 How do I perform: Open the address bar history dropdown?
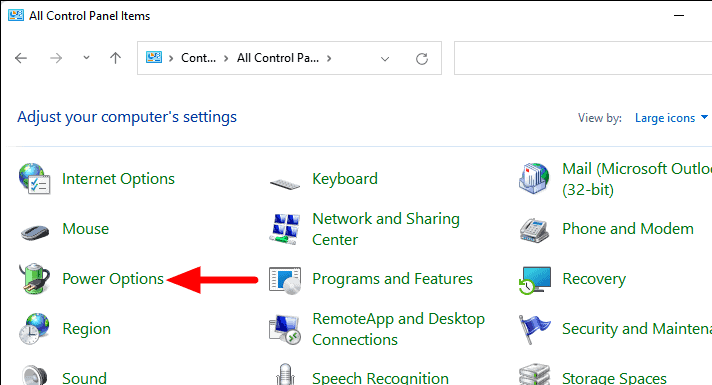pyautogui.click(x=385, y=59)
